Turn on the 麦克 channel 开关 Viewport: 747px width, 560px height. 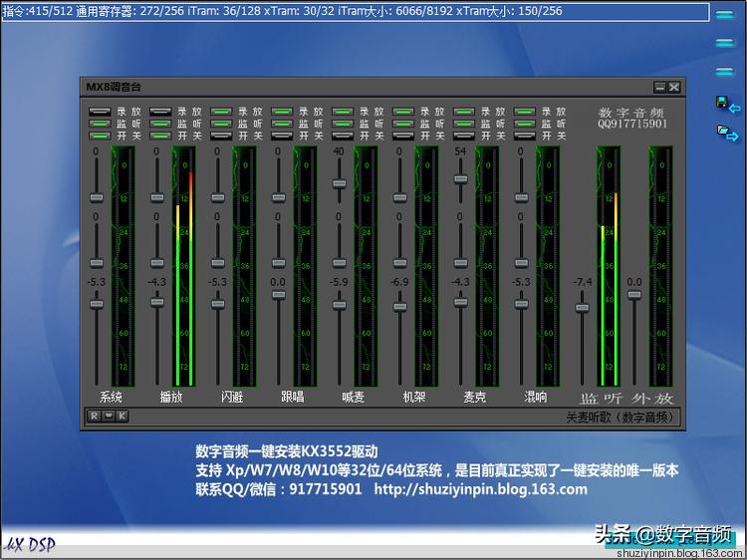[464, 136]
